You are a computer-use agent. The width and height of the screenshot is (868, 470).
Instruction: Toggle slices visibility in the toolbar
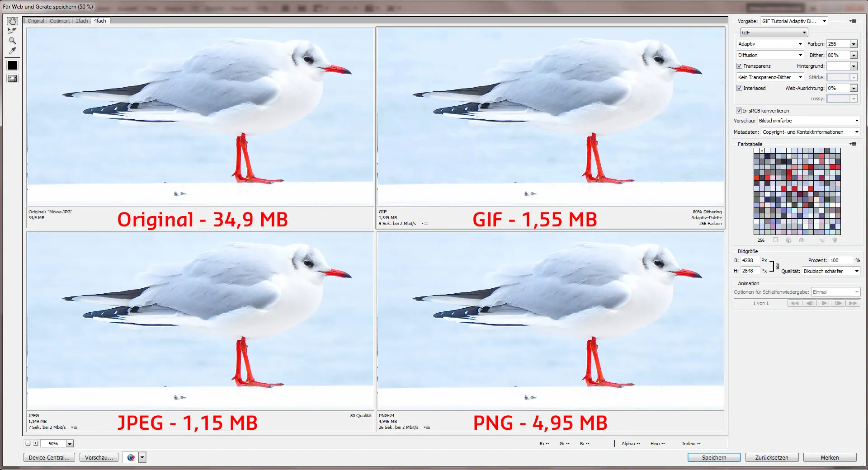[x=12, y=78]
